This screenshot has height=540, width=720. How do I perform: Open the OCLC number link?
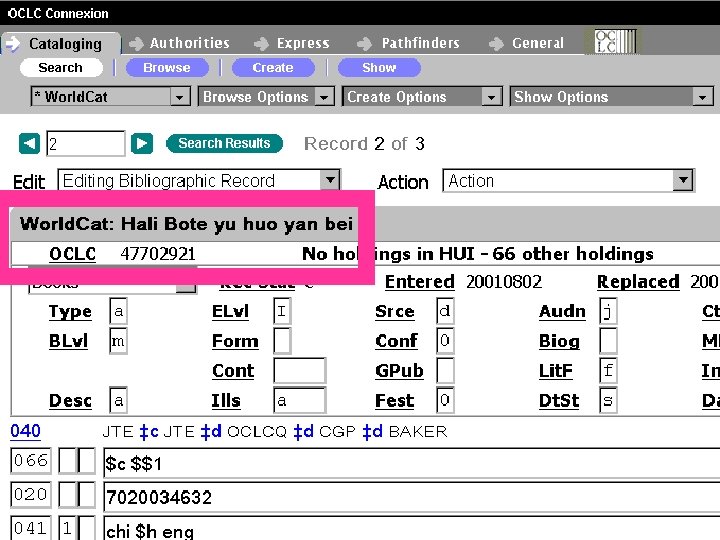(x=72, y=254)
